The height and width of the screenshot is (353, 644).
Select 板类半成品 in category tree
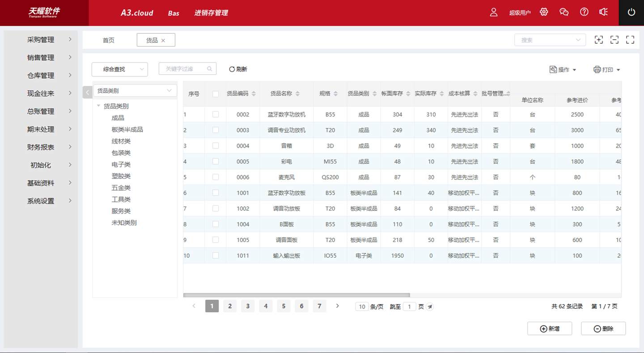point(127,130)
